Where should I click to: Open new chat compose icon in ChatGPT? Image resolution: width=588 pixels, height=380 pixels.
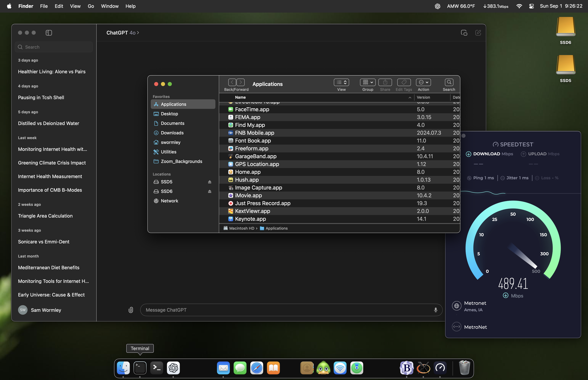tap(478, 32)
